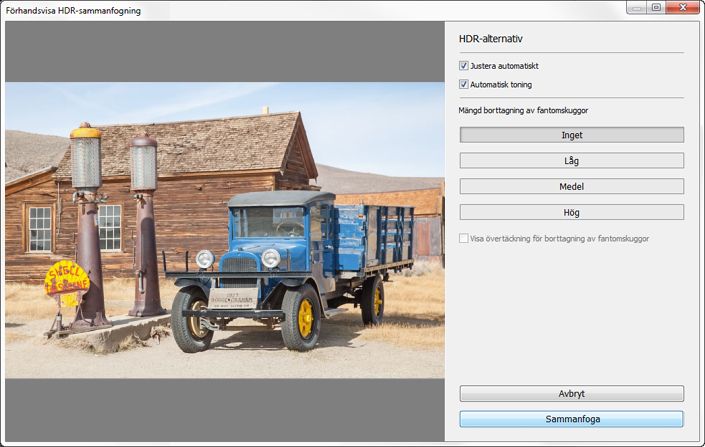
Task: Click Sammanfoga to merge the HDR
Action: pos(571,419)
